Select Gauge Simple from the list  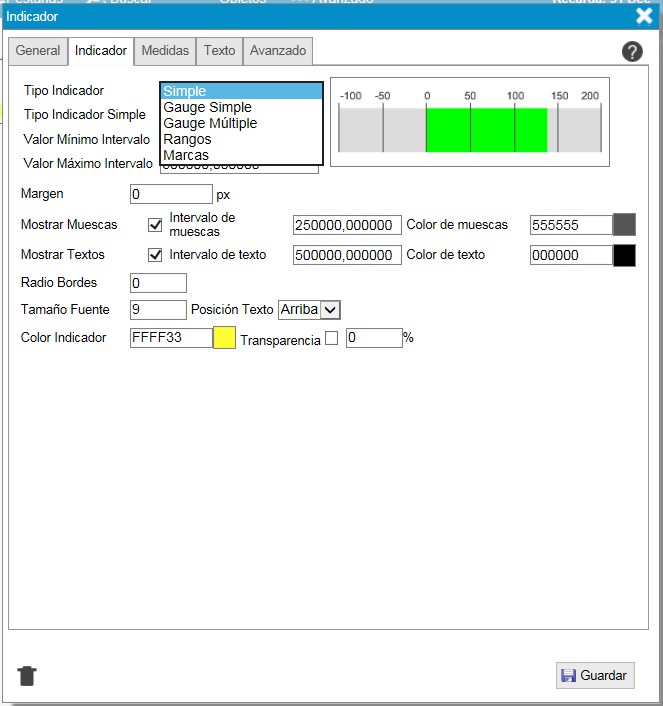click(x=207, y=107)
